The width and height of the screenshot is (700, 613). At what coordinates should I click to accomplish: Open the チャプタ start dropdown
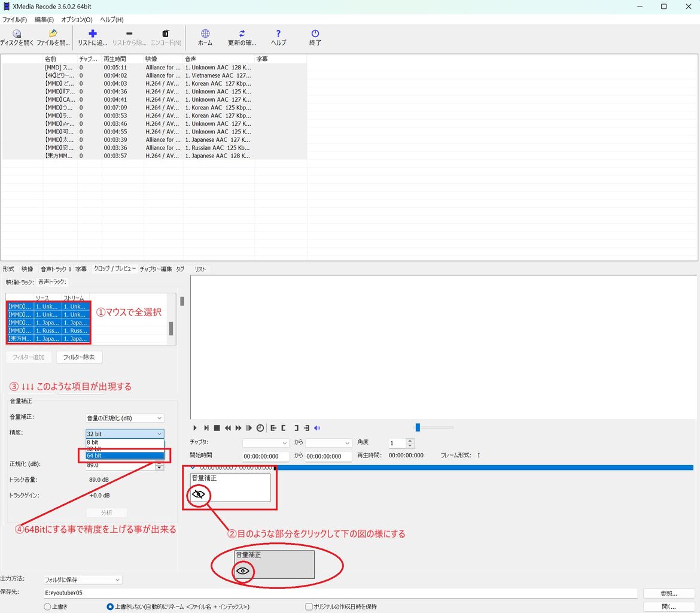266,443
